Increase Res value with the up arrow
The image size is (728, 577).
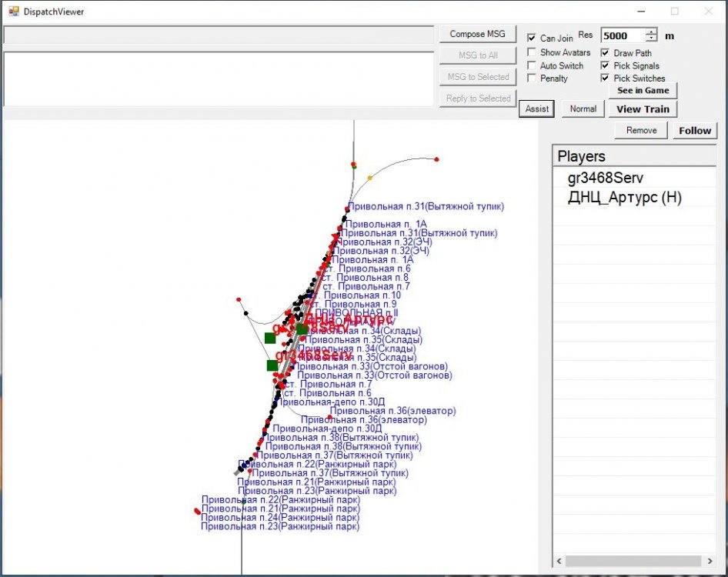(652, 32)
